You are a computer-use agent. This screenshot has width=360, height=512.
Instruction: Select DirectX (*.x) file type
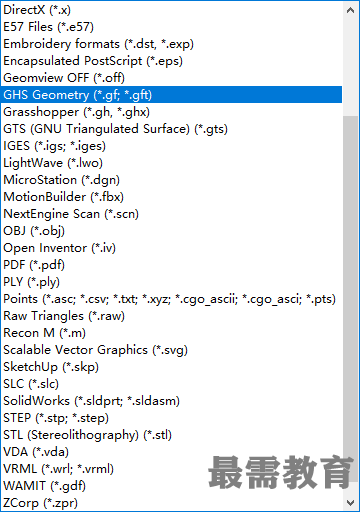[x=171, y=10]
